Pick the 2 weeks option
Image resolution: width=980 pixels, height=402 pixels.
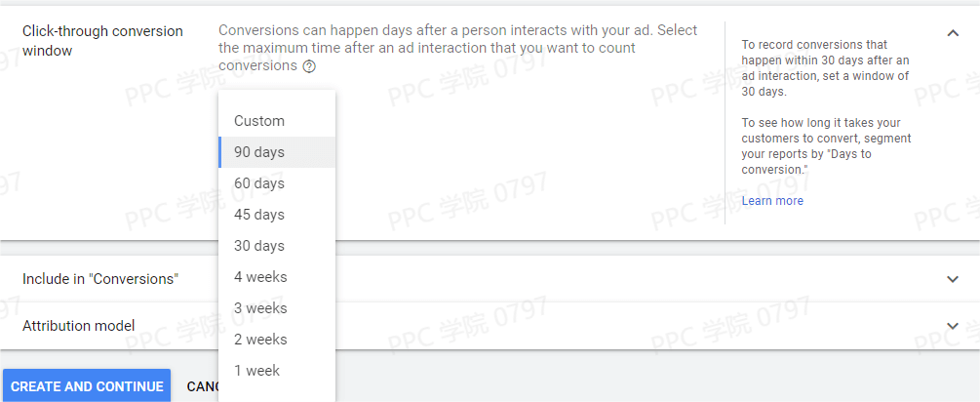coord(260,340)
